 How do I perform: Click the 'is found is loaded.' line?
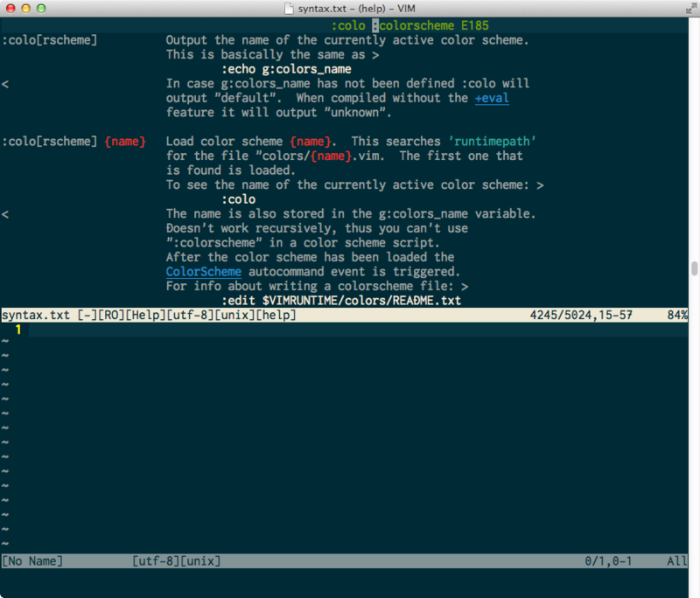pyautogui.click(x=230, y=170)
